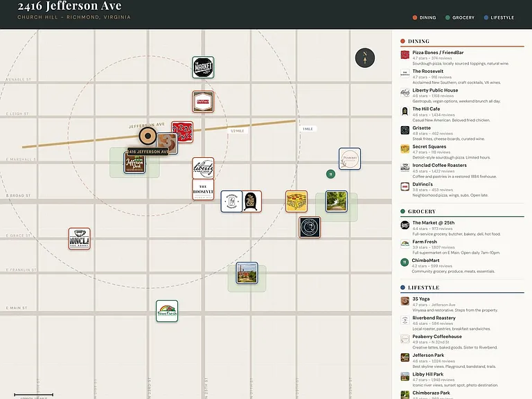This screenshot has width=532, height=399.
Task: Open the Chimborazo Park photo marker
Action: pos(336,202)
